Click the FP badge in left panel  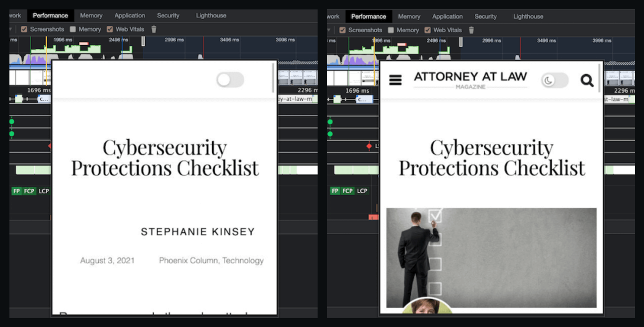point(16,191)
